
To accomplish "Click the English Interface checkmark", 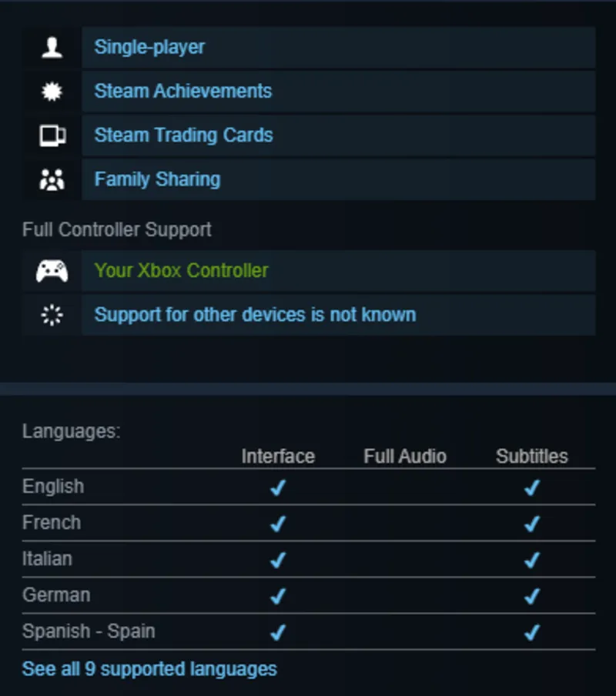I will click(278, 487).
